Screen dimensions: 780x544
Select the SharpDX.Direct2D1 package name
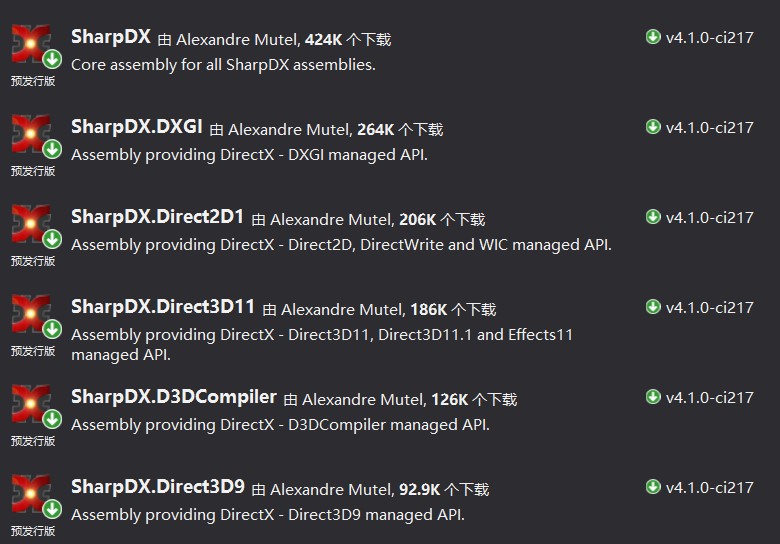pyautogui.click(x=158, y=218)
